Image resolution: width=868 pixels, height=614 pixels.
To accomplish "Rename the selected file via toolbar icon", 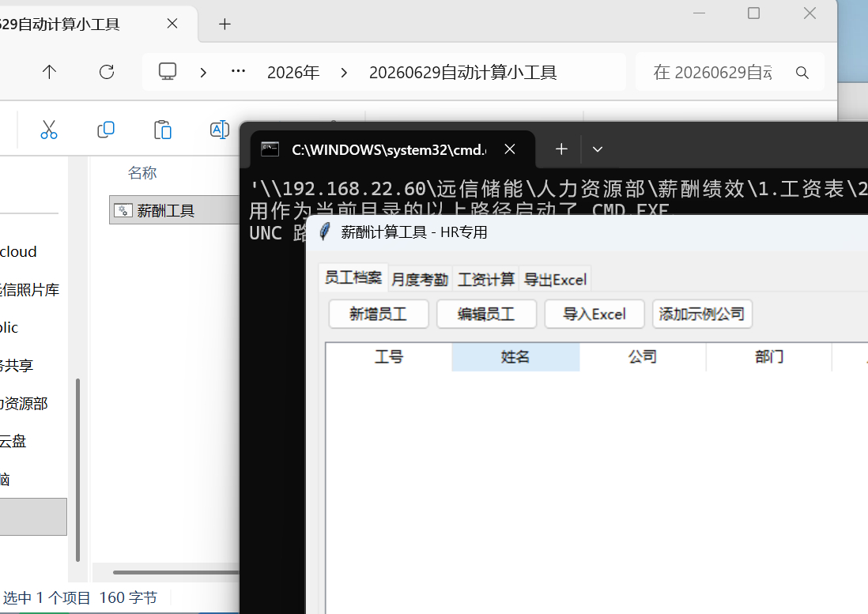I will click(220, 130).
